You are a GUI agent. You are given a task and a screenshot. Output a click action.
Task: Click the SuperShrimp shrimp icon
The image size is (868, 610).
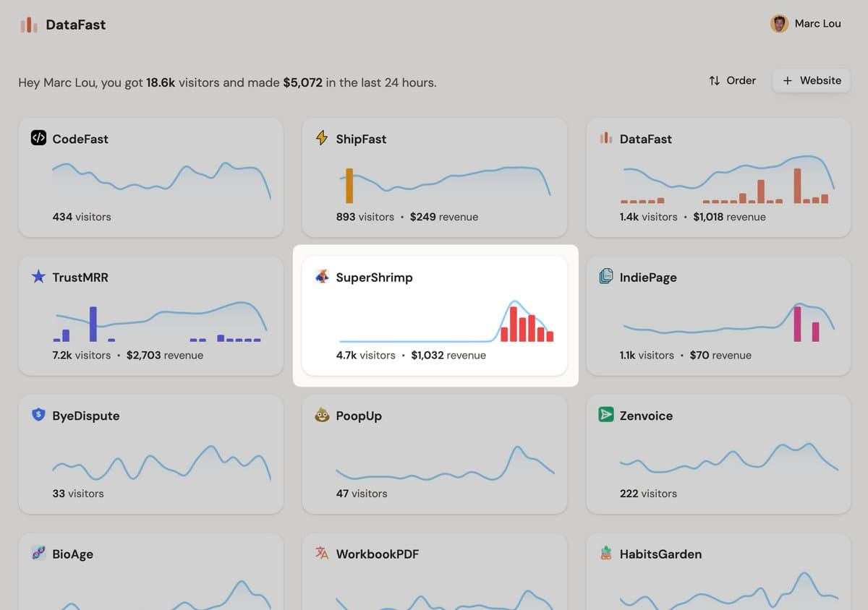[323, 277]
